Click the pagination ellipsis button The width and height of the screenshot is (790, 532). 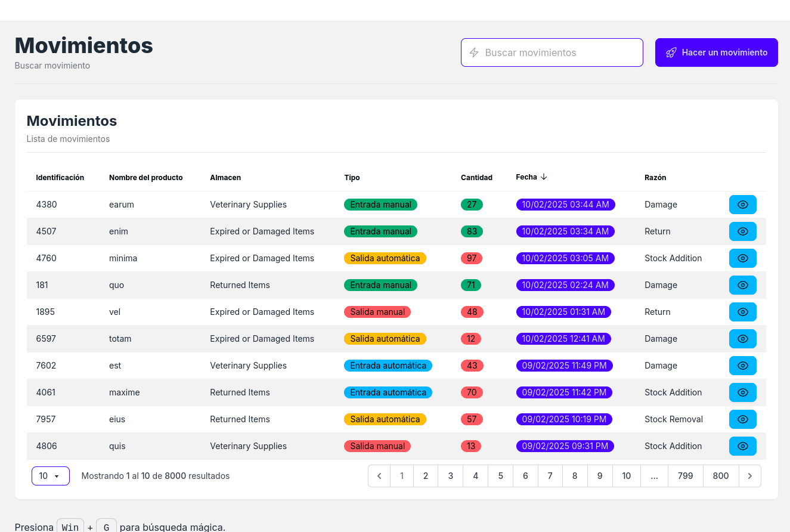655,476
